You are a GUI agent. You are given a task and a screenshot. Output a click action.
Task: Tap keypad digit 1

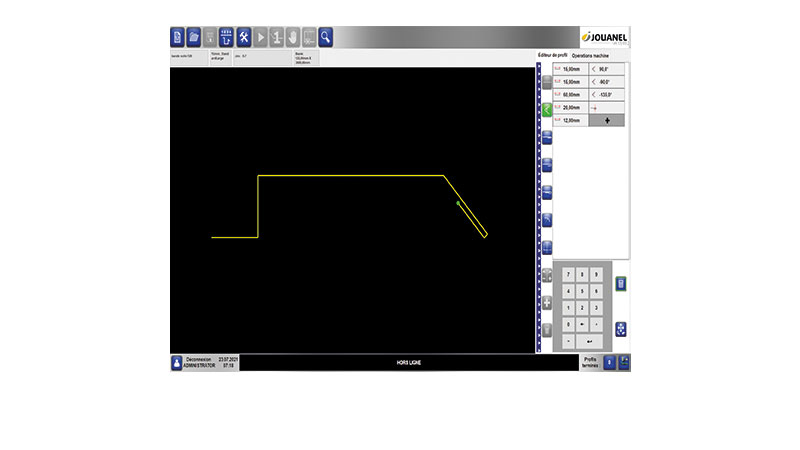pyautogui.click(x=568, y=308)
